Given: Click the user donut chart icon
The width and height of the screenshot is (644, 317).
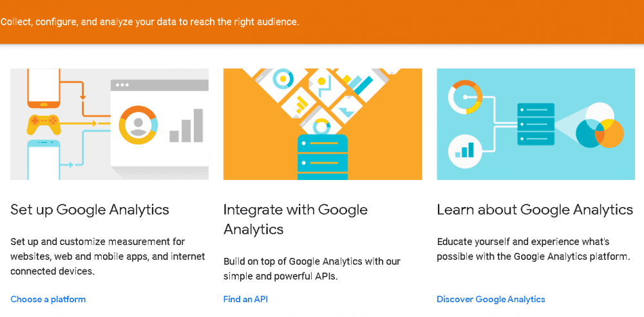Looking at the screenshot, I should coord(137,123).
